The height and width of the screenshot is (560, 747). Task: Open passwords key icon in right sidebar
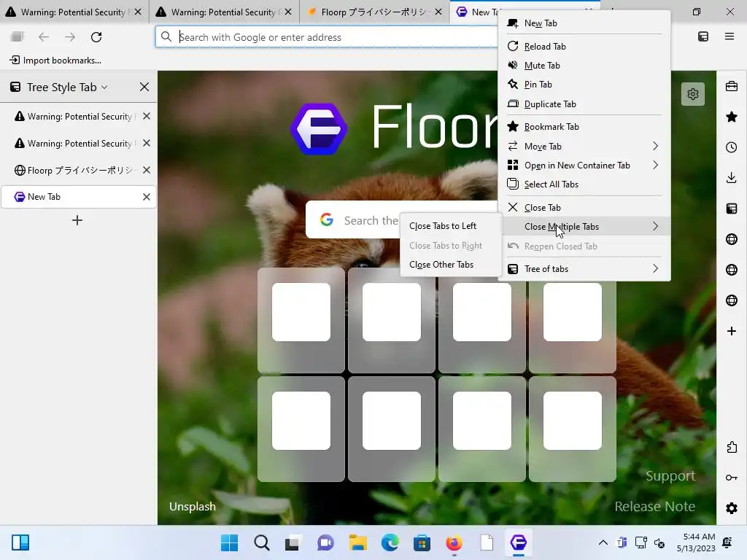click(732, 478)
